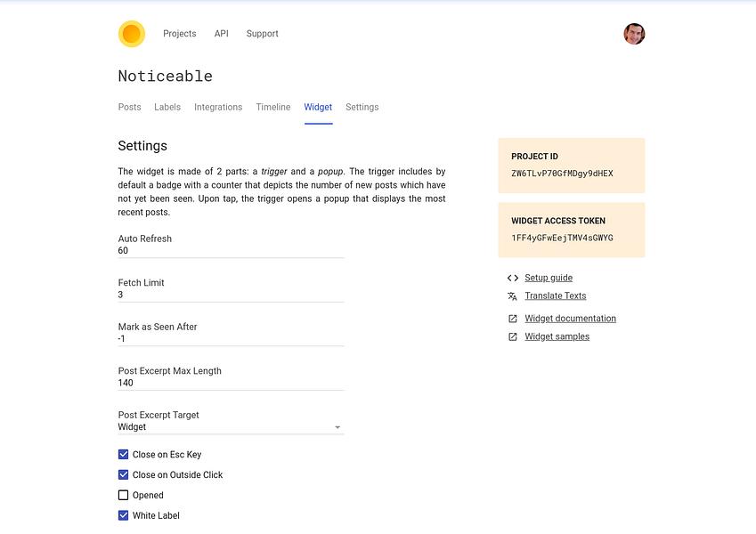
Task: Enable the Opened checkbox
Action: (x=124, y=495)
